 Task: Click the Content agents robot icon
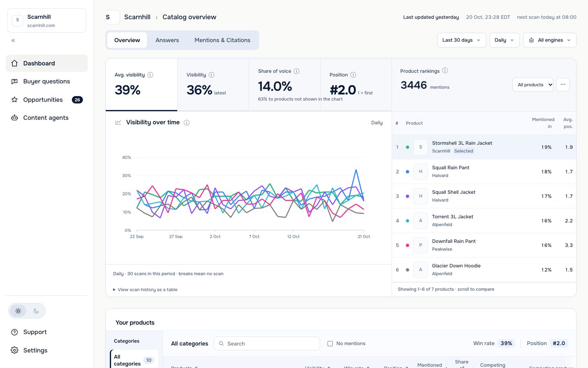tap(15, 118)
